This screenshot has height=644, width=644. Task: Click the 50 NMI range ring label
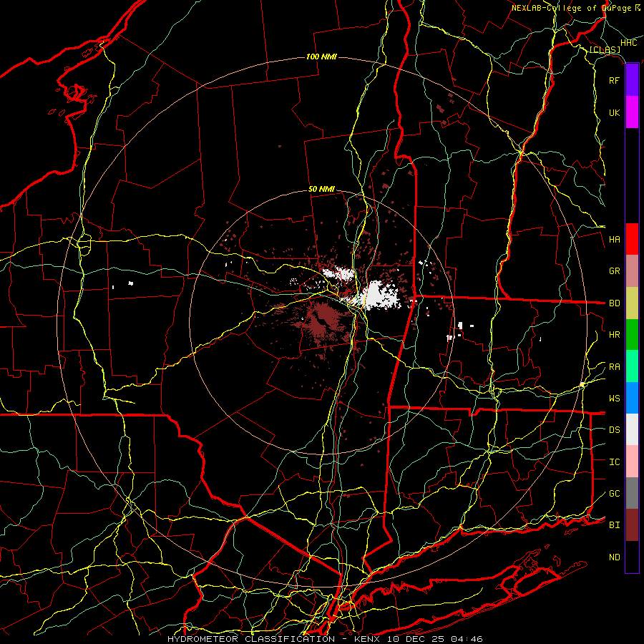(321, 190)
